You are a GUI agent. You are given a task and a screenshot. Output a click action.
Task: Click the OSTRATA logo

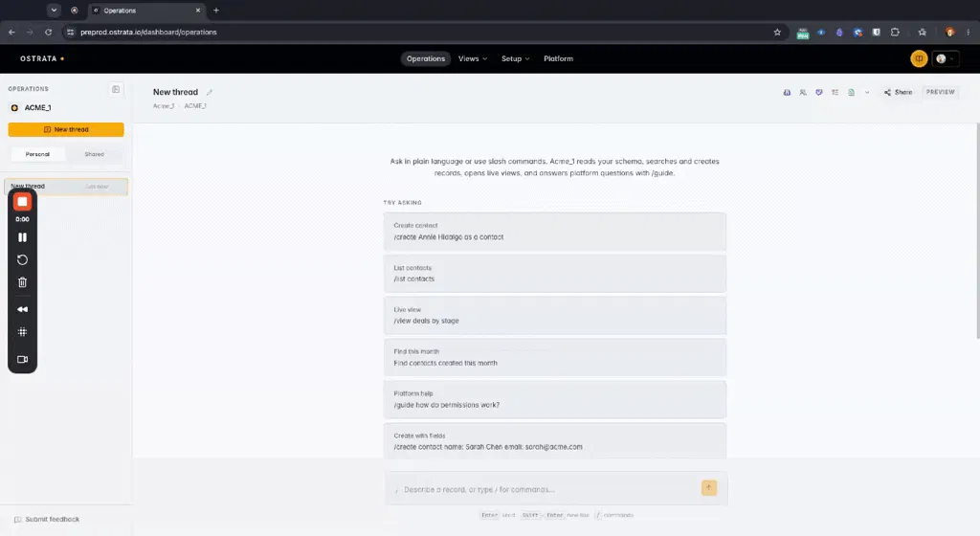tap(42, 58)
